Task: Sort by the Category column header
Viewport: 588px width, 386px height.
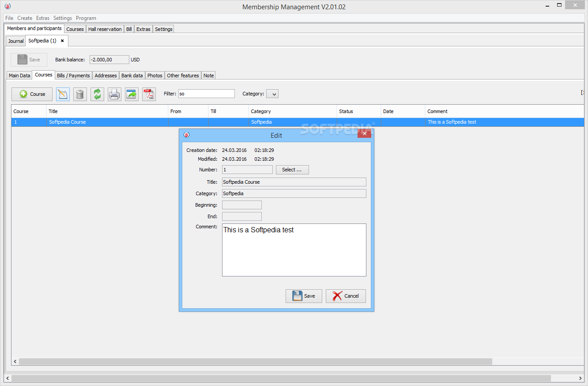Action: tap(293, 111)
